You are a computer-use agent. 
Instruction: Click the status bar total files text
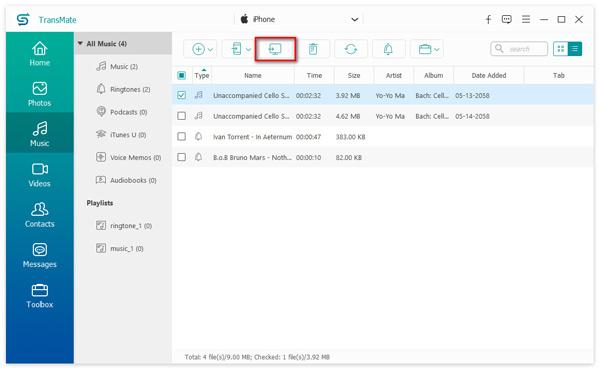pyautogui.click(x=257, y=357)
